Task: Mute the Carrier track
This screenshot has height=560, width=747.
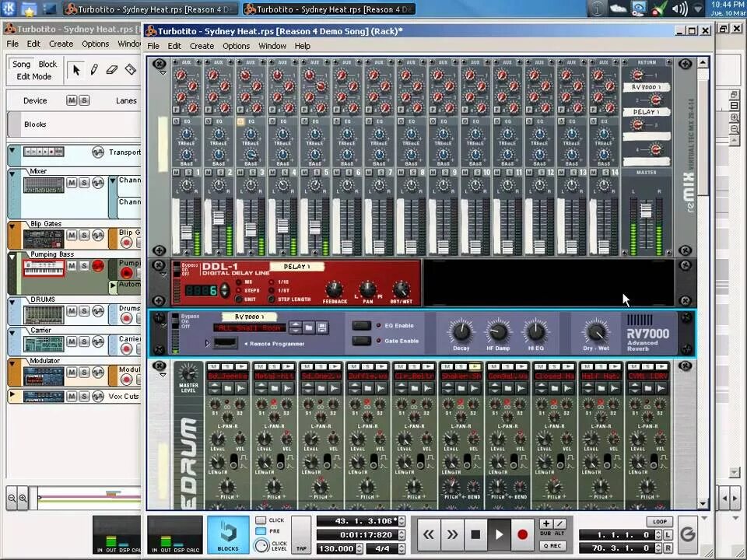Action: [x=72, y=342]
